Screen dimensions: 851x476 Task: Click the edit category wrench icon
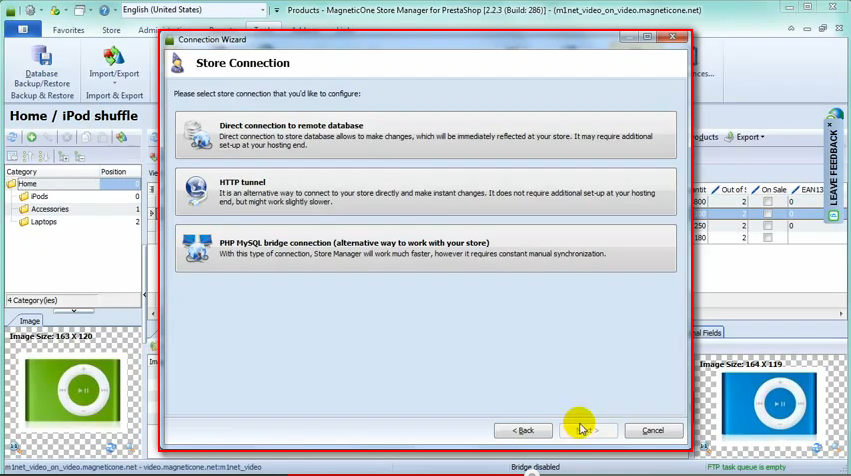48,137
